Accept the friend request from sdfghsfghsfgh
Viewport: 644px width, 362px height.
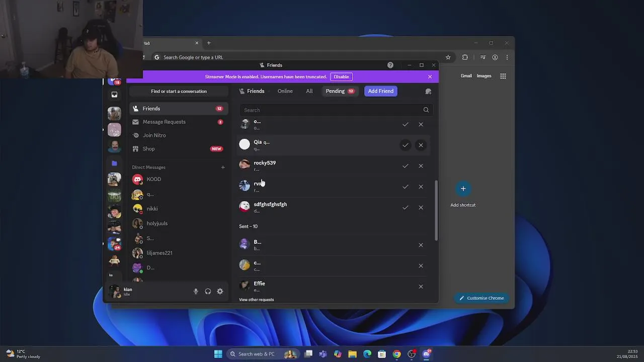coord(405,208)
